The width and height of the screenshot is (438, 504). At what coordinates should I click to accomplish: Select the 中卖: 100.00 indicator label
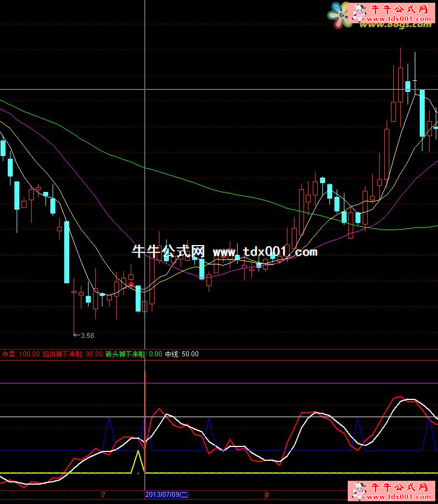point(20,354)
